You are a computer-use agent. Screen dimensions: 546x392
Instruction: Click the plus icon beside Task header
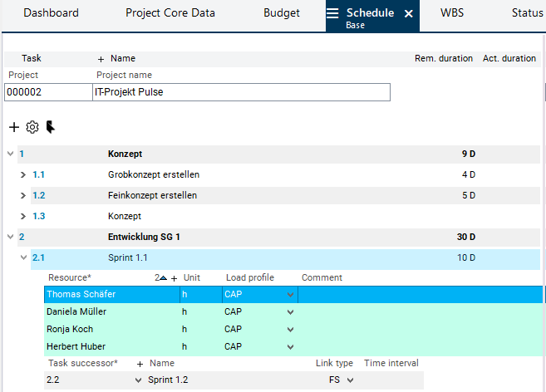coord(101,59)
